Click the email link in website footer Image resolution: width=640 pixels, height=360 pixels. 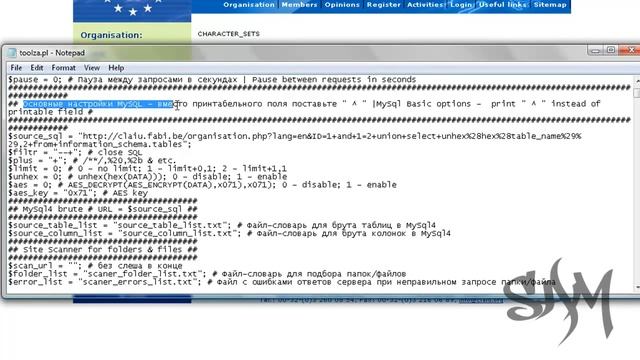pos(481,300)
